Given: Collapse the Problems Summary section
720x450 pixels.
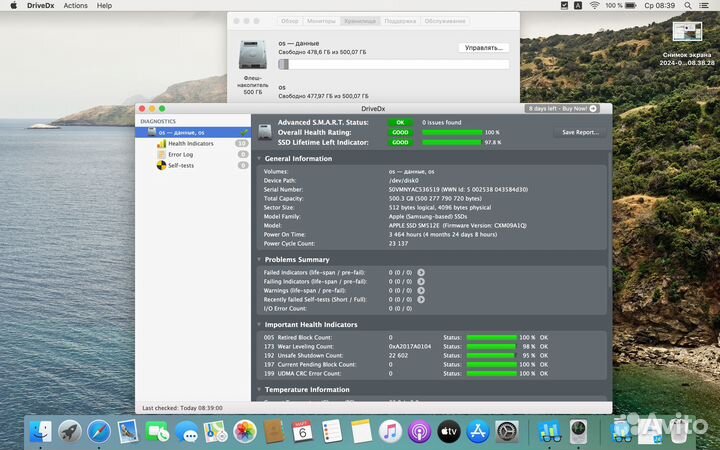Looking at the screenshot, I should (x=259, y=259).
